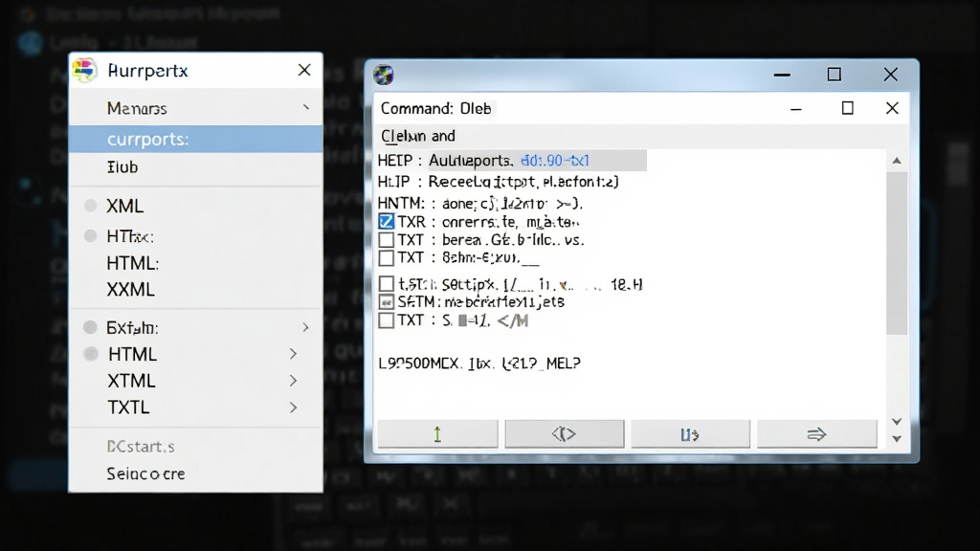Screen dimensions: 980x551
Task: Click the "Clelun and" label
Action: coord(418,136)
